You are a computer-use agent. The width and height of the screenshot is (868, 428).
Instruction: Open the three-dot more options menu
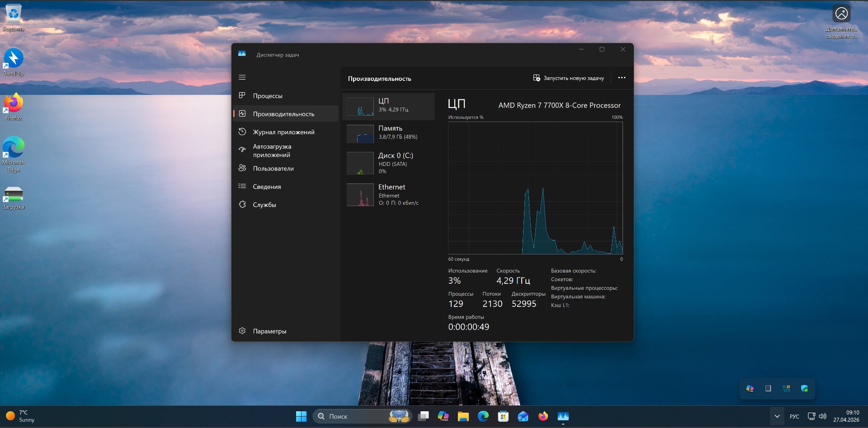point(622,78)
